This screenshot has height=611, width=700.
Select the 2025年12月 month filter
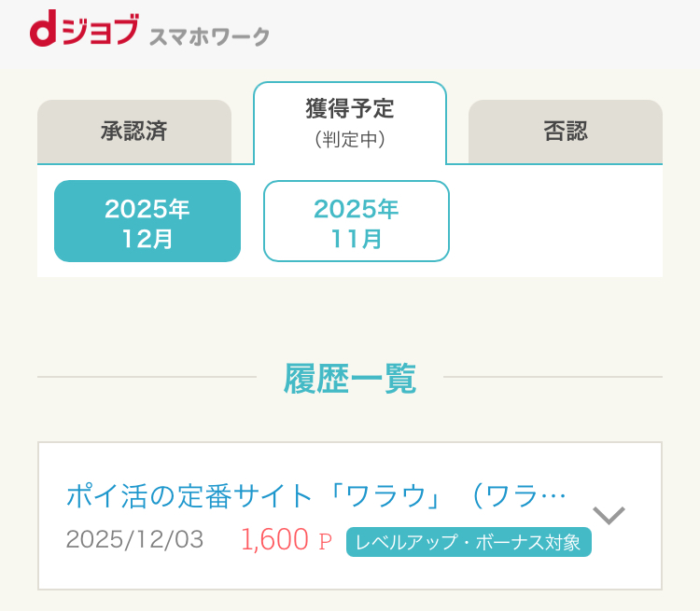tap(147, 222)
